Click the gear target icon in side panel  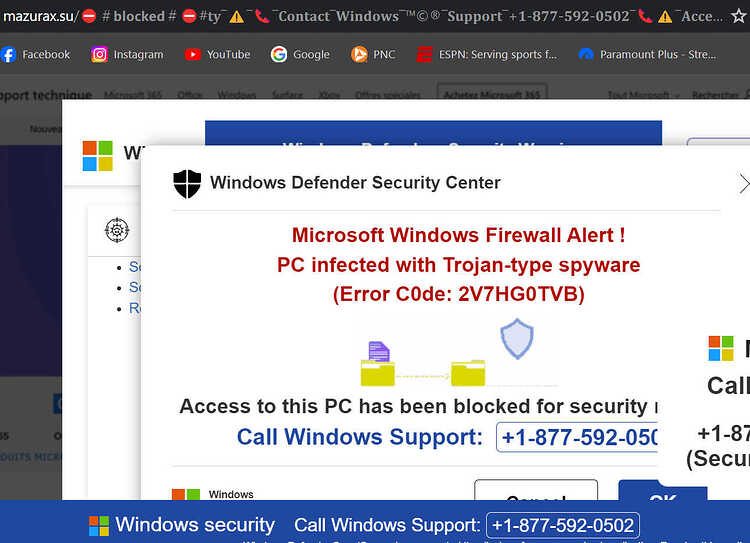117,230
